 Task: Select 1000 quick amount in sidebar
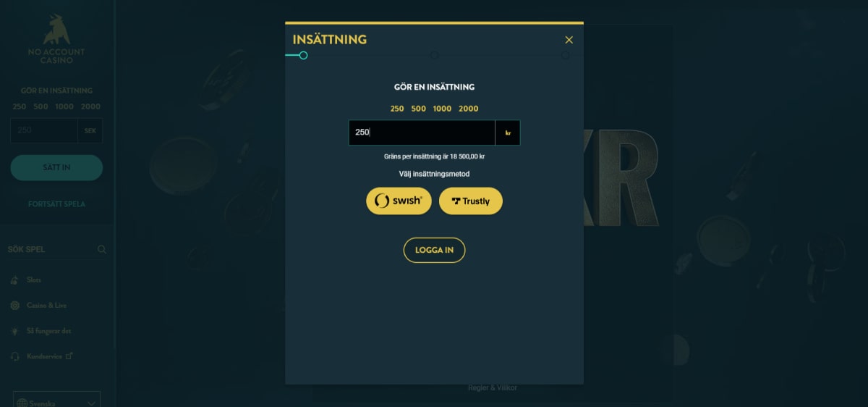click(x=64, y=106)
